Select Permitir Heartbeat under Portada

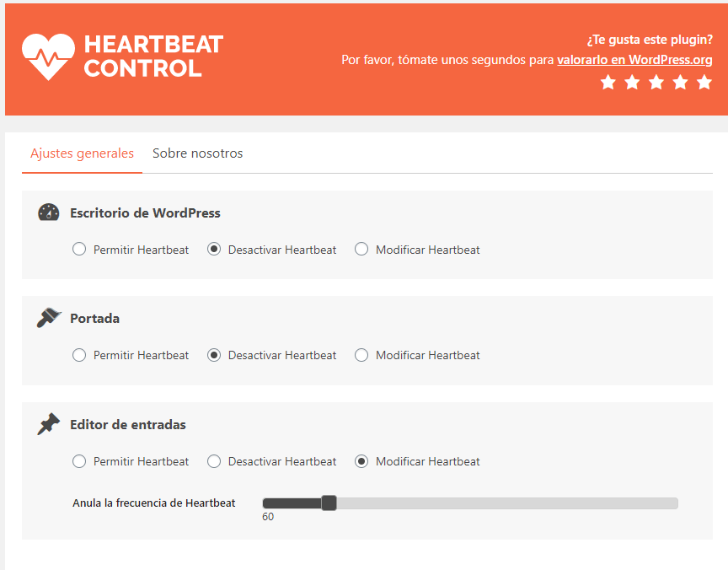click(x=79, y=355)
